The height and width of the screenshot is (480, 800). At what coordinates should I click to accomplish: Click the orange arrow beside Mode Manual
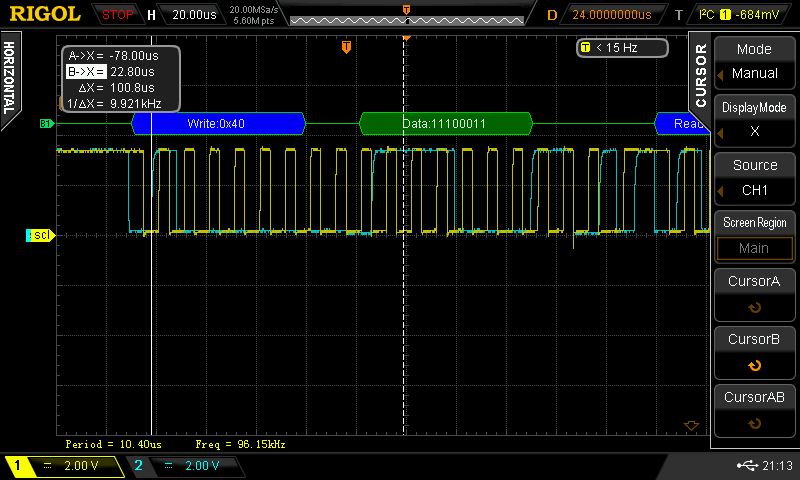pos(720,75)
